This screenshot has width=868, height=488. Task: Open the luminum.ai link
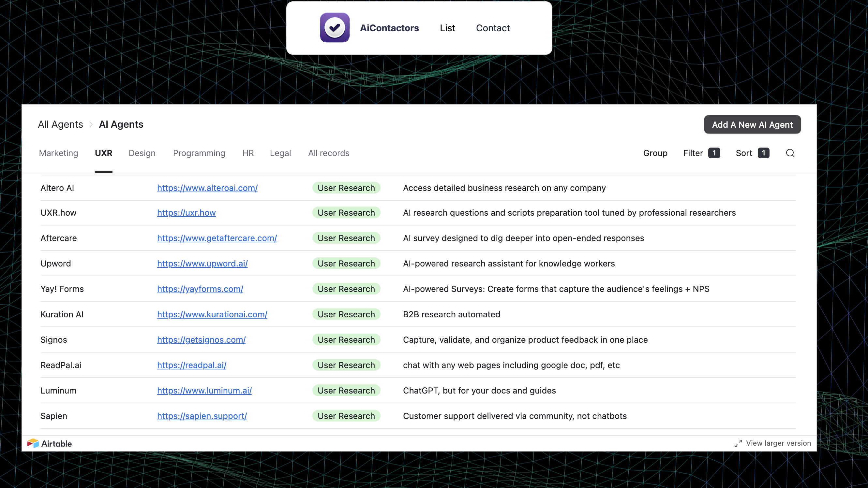[204, 390]
